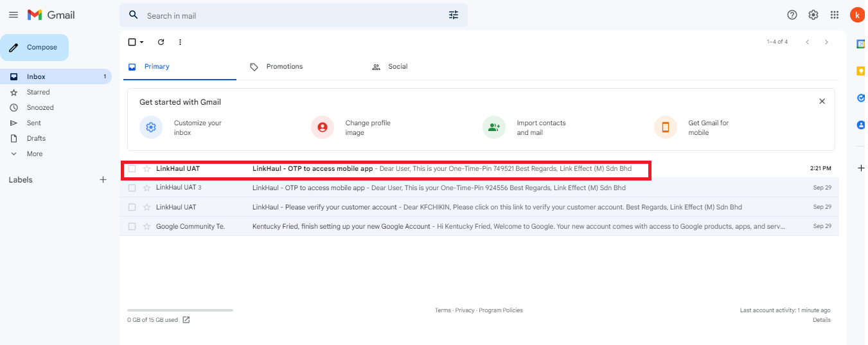Switch to the Social tab
The height and width of the screenshot is (345, 868).
pyautogui.click(x=397, y=67)
